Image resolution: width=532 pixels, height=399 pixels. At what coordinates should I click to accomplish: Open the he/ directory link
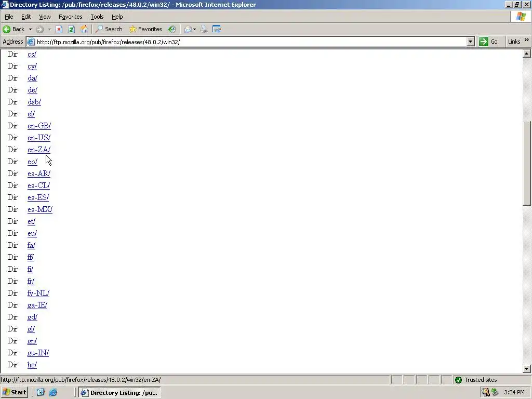click(32, 365)
